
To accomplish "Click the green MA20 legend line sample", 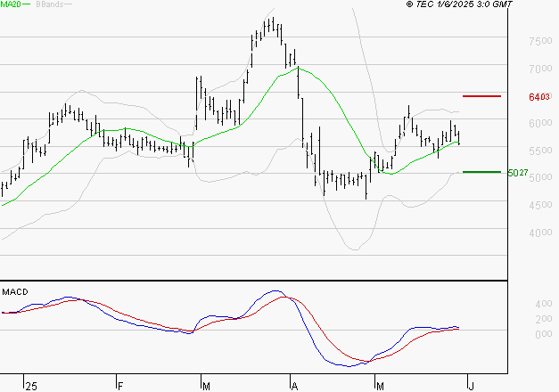I will click(x=29, y=5).
